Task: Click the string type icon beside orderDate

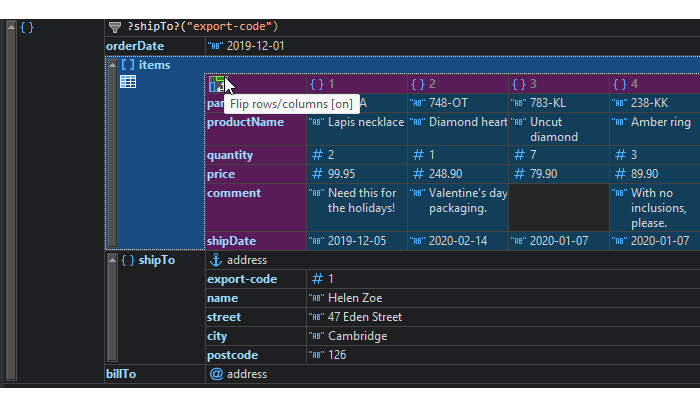Action: coord(215,46)
